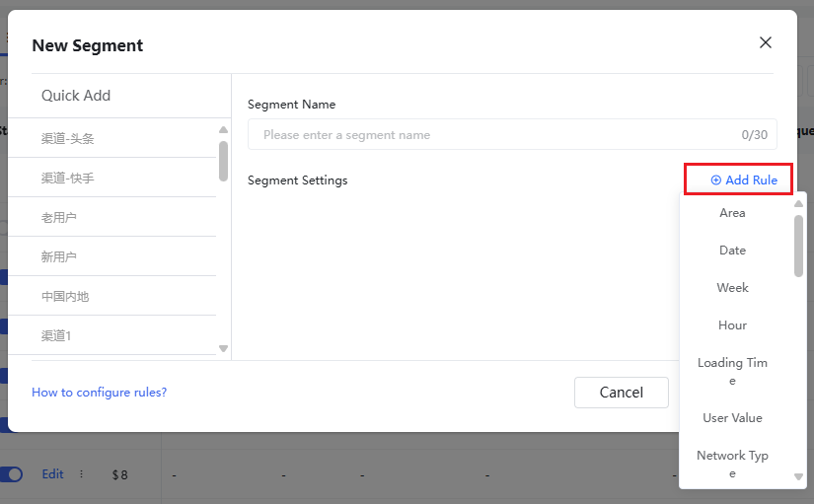This screenshot has height=504, width=814.
Task: Choose Loading Time rule option
Action: click(x=732, y=372)
